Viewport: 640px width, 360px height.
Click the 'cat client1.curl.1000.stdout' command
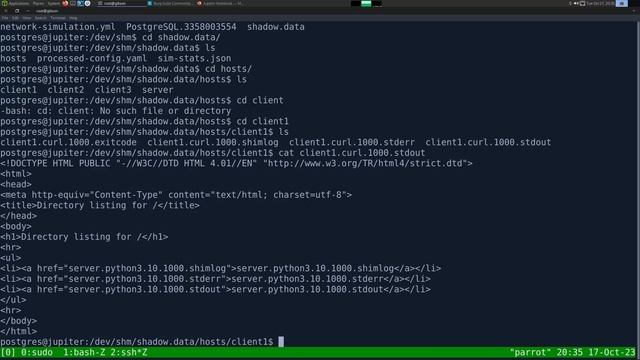pyautogui.click(x=352, y=153)
